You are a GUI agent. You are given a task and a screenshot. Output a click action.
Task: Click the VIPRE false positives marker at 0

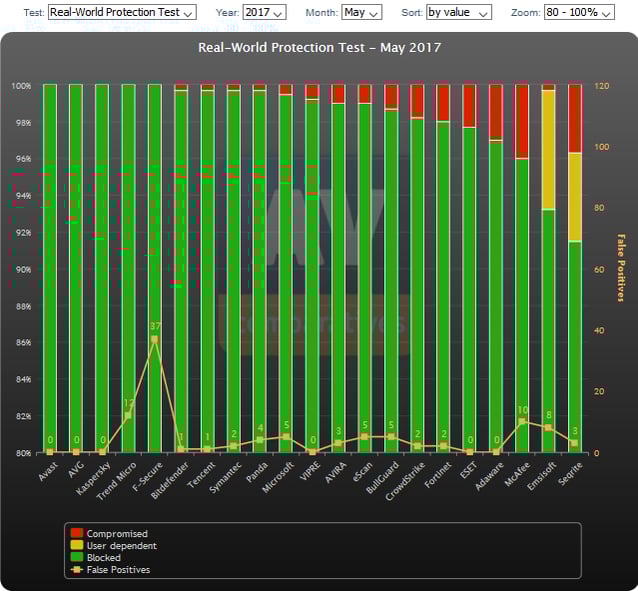pyautogui.click(x=312, y=452)
